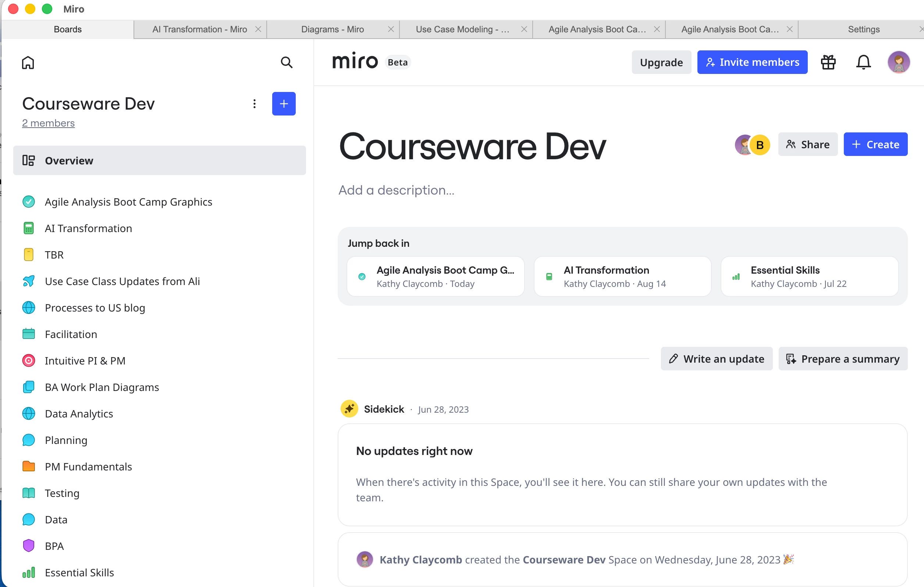The width and height of the screenshot is (924, 587).
Task: Click the Use Case Class Updates plane icon
Action: coord(29,281)
